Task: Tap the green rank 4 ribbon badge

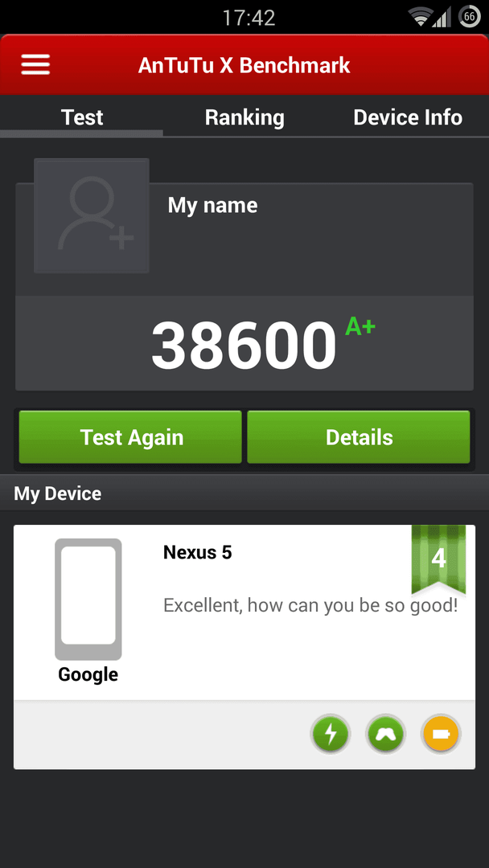Action: (x=438, y=559)
